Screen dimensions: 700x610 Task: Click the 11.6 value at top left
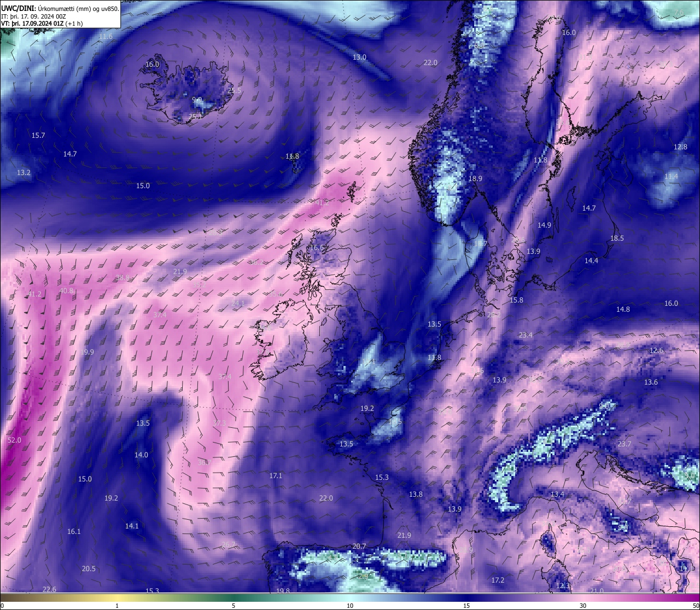coord(106,37)
